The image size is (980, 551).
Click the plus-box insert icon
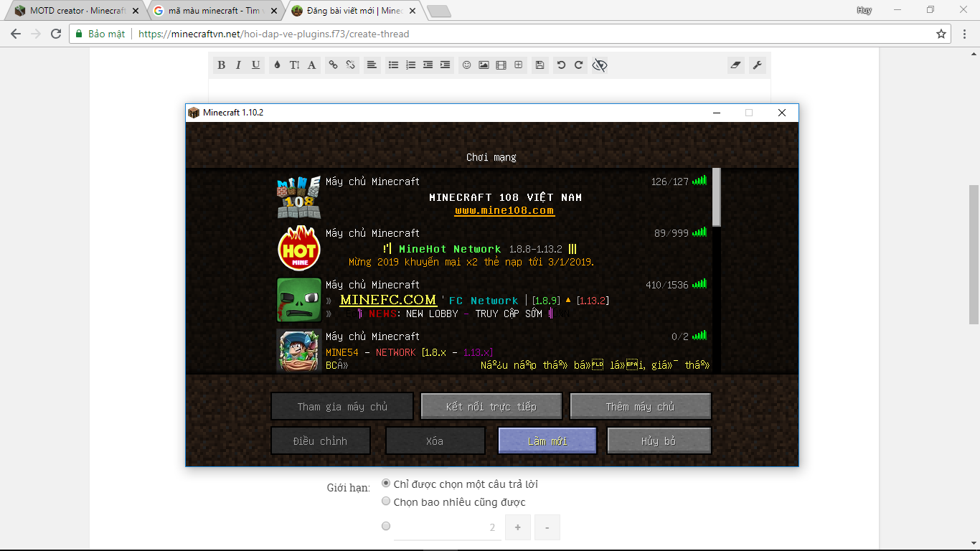tap(519, 65)
